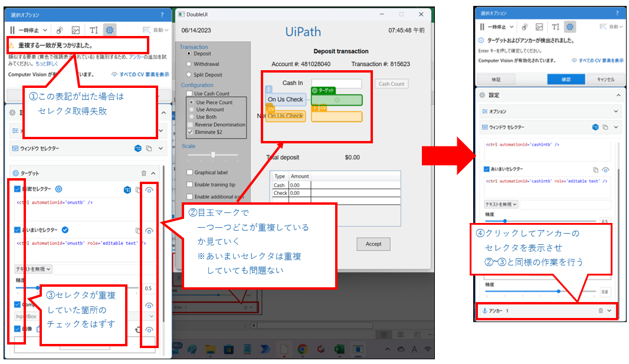The image size is (629, 364).
Task: Adjust the 精度 slider in the anchor panel
Action: [559, 291]
